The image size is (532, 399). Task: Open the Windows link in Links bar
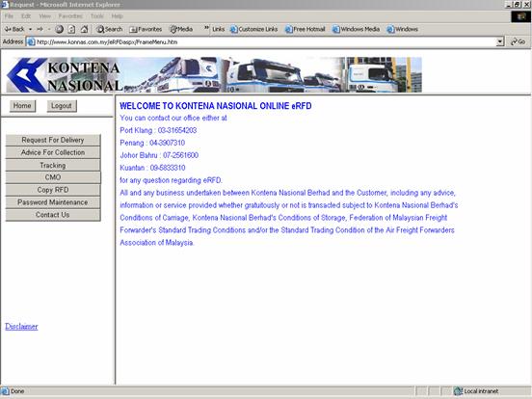(x=403, y=29)
